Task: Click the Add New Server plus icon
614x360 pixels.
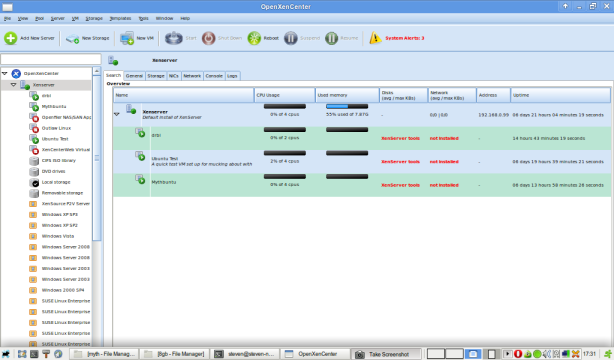Action: click(x=11, y=38)
